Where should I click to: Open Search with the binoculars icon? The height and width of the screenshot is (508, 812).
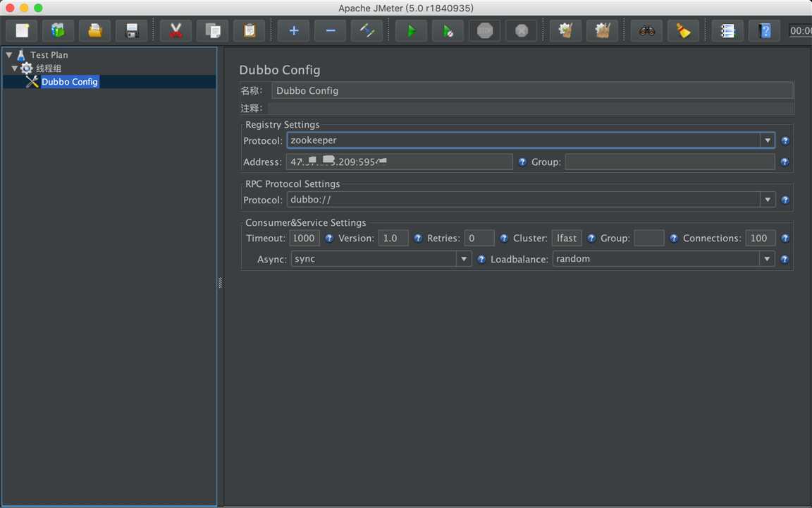point(647,30)
